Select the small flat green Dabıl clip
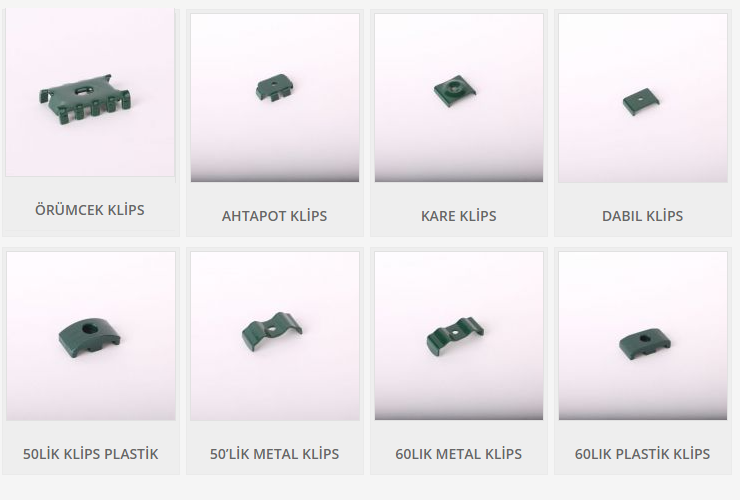This screenshot has height=502, width=740. point(641,101)
